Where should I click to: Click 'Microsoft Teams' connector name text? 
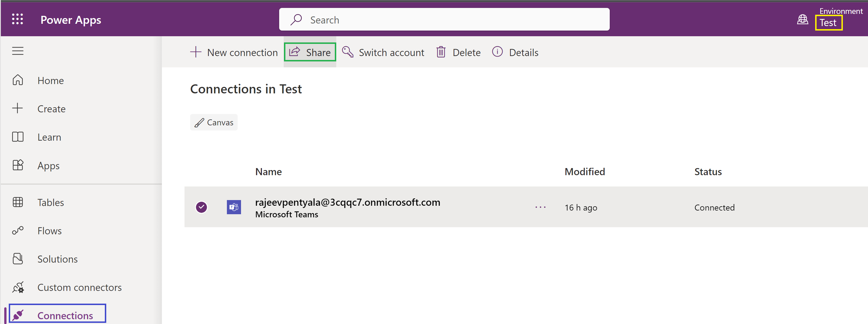coord(287,214)
